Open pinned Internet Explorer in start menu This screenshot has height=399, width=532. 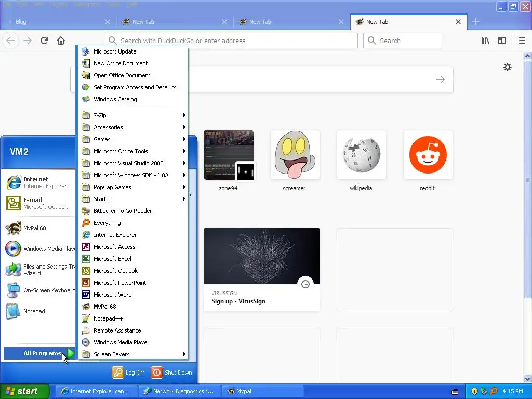(x=39, y=182)
